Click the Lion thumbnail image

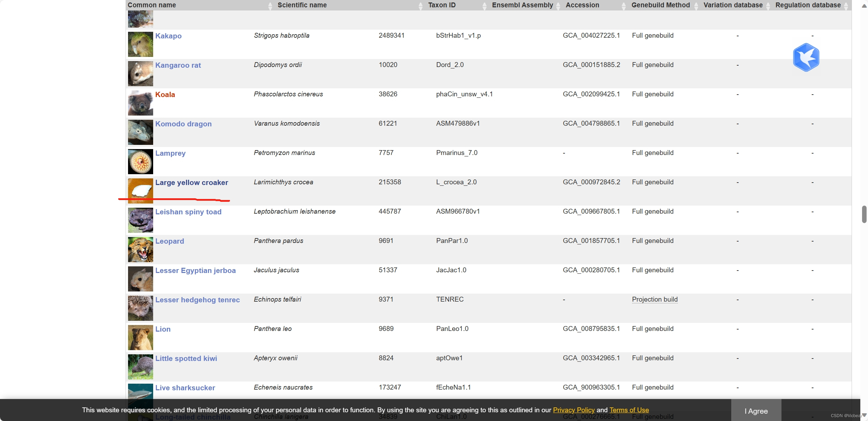tap(140, 338)
